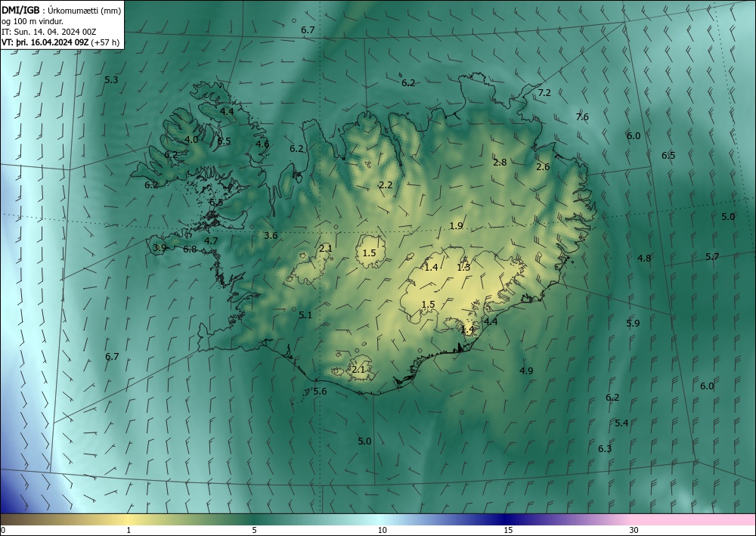756x536 pixels.
Task: Select the 5.4 value label
Action: [x=621, y=423]
